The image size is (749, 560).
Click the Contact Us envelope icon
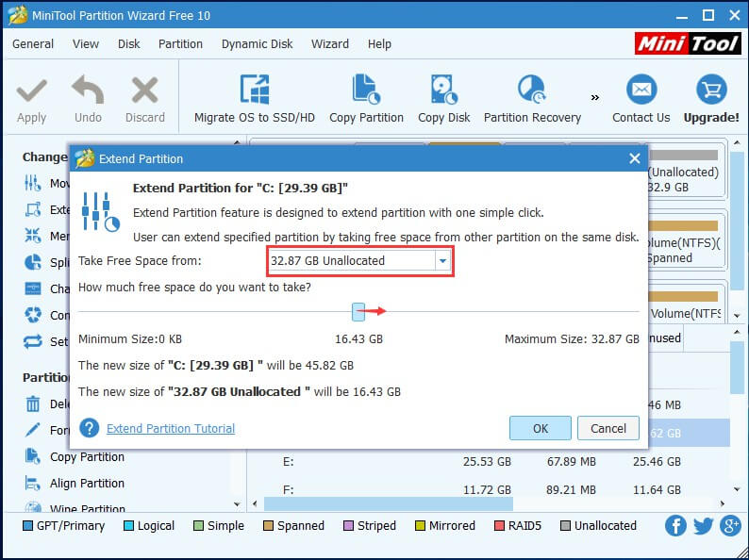pyautogui.click(x=641, y=91)
